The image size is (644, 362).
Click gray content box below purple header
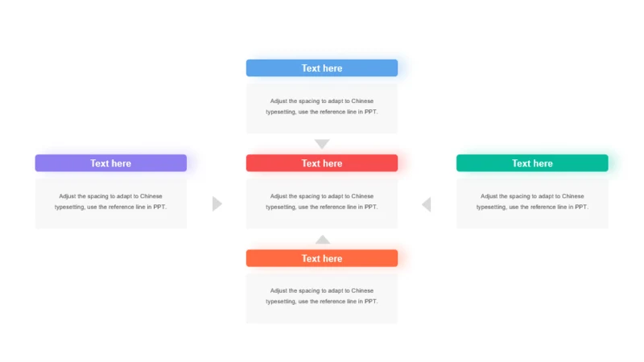coord(111,204)
